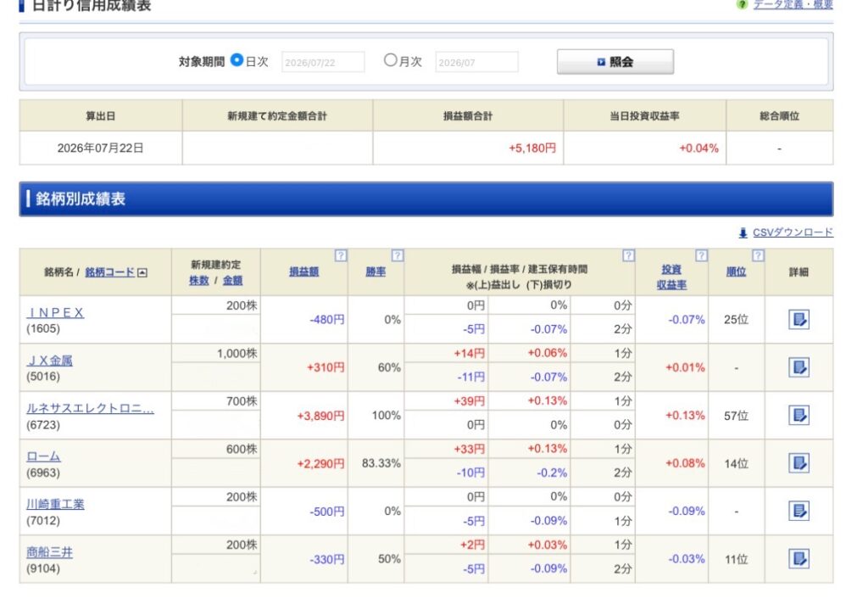The image size is (868, 604).
Task: Open the ローム stock link
Action: coord(43,456)
